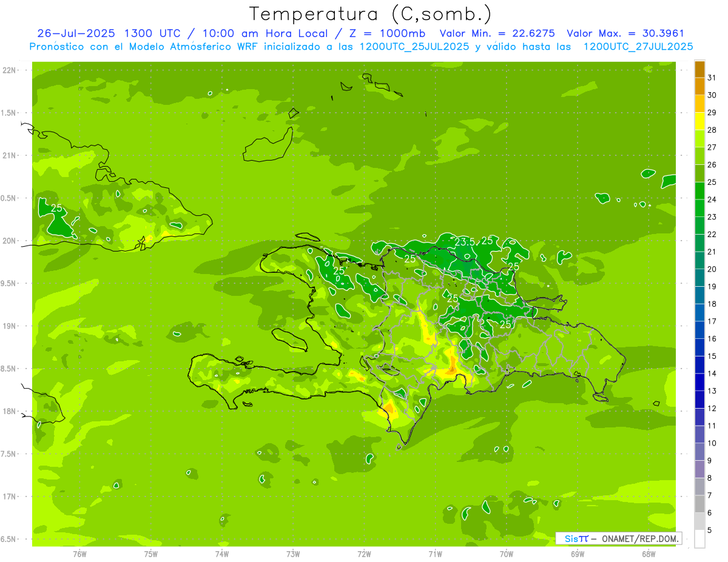Click the 'Valor Max. = 30.3961' readout
This screenshot has width=728, height=562.
tap(625, 33)
